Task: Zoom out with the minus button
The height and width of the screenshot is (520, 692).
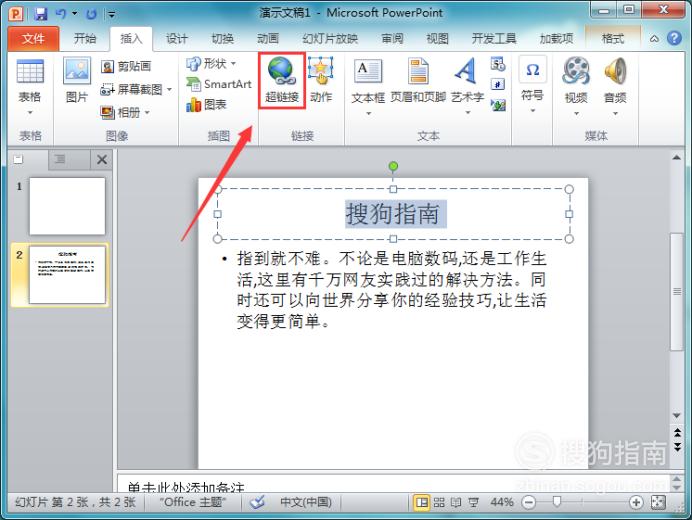Action: click(528, 502)
